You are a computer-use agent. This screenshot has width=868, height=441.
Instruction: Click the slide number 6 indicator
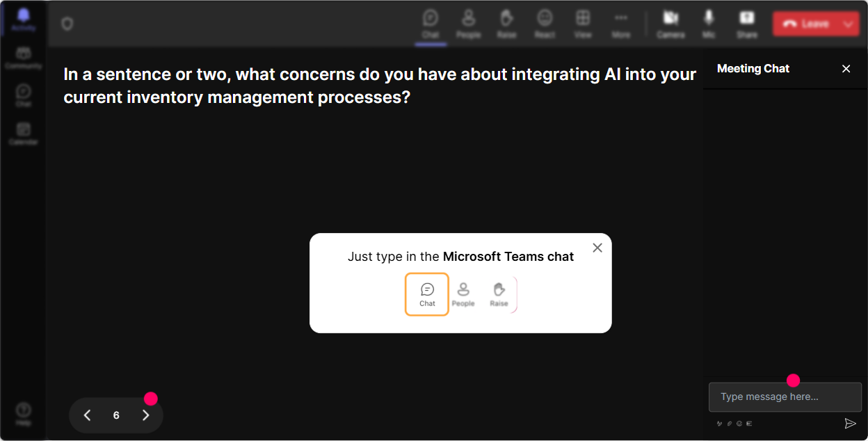tap(116, 415)
